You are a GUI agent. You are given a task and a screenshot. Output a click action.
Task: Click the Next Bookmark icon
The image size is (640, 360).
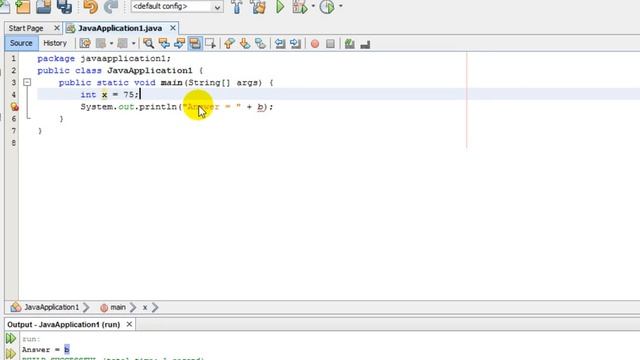point(244,43)
